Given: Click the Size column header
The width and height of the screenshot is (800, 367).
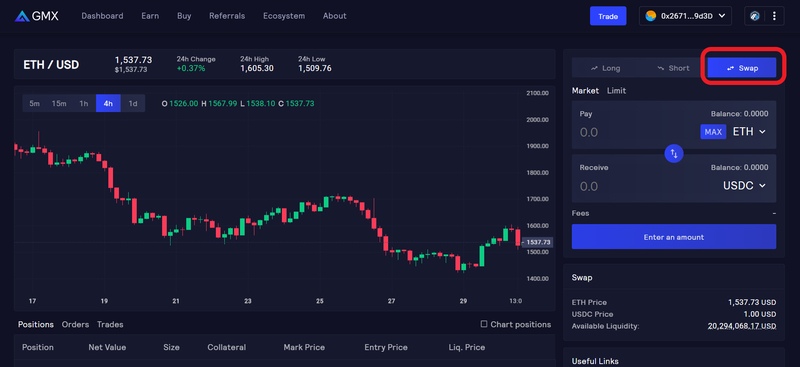Looking at the screenshot, I should (x=171, y=347).
